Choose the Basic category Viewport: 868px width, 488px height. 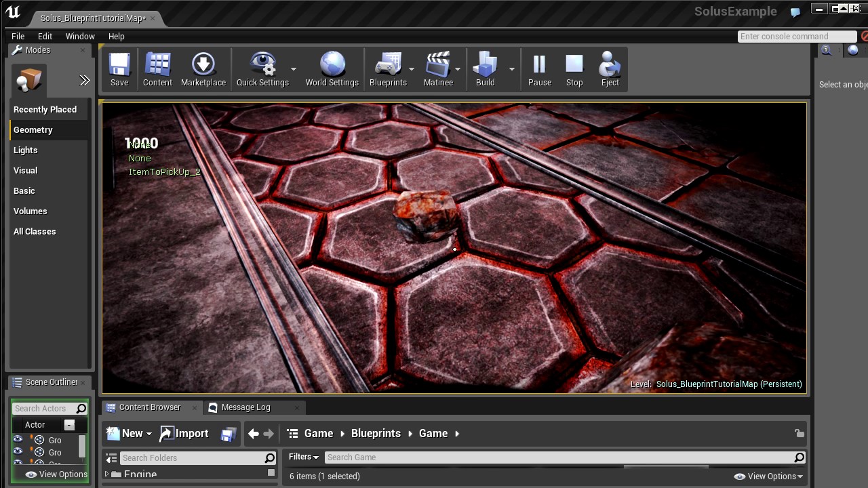tap(49, 191)
